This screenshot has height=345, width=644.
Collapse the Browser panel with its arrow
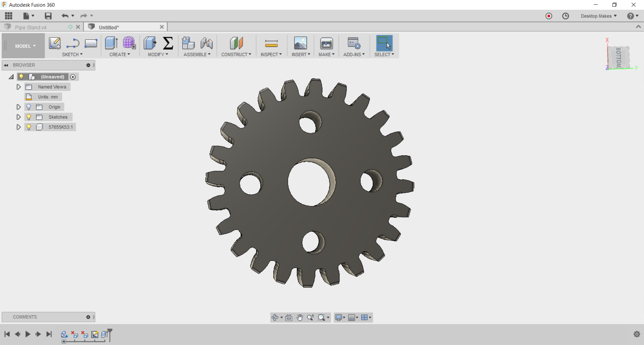click(x=6, y=65)
